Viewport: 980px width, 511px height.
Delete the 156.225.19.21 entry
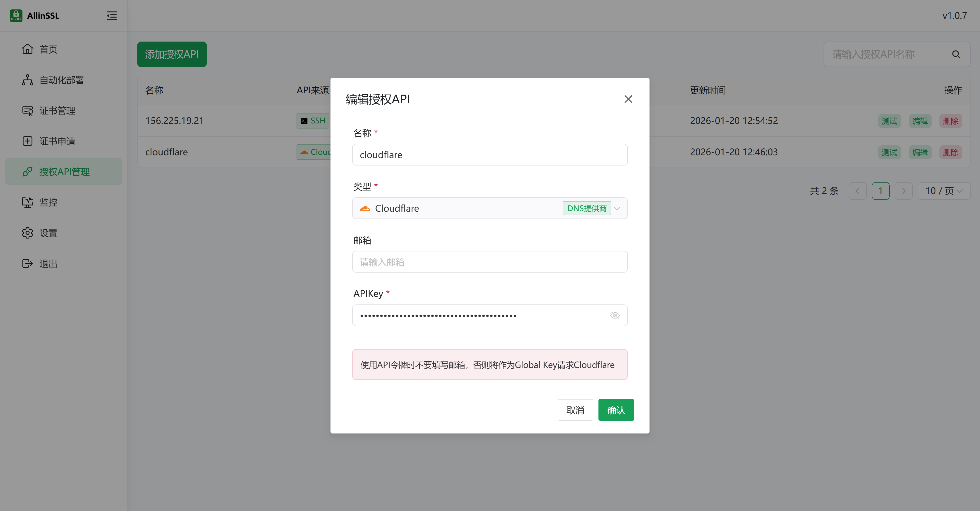click(x=950, y=121)
